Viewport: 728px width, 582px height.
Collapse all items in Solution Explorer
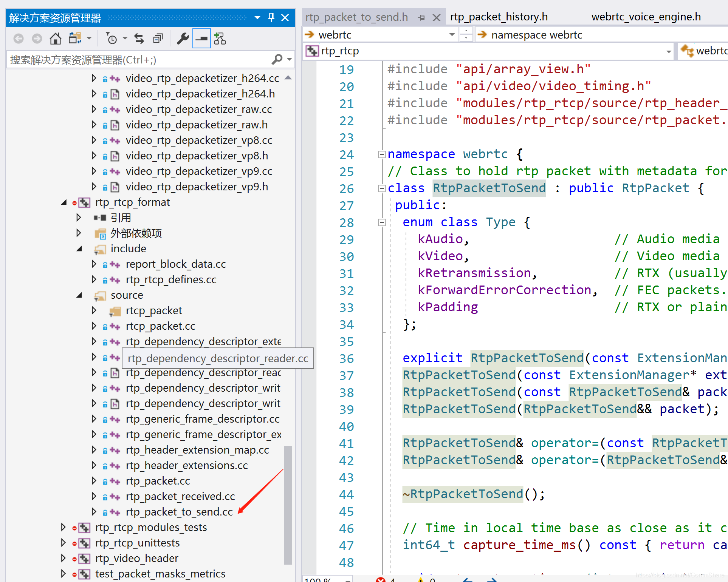pyautogui.click(x=158, y=39)
